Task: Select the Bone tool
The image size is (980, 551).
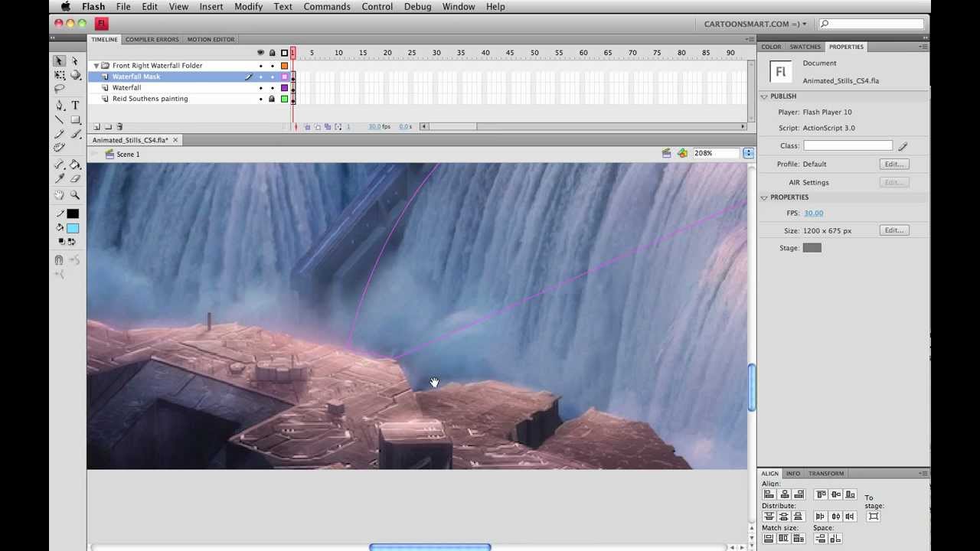Action: pyautogui.click(x=60, y=164)
